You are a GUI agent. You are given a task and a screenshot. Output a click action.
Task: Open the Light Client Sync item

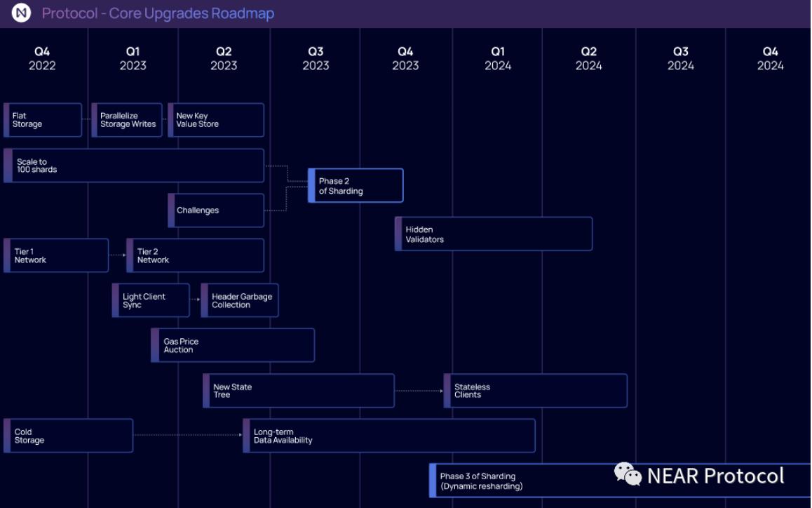(151, 301)
